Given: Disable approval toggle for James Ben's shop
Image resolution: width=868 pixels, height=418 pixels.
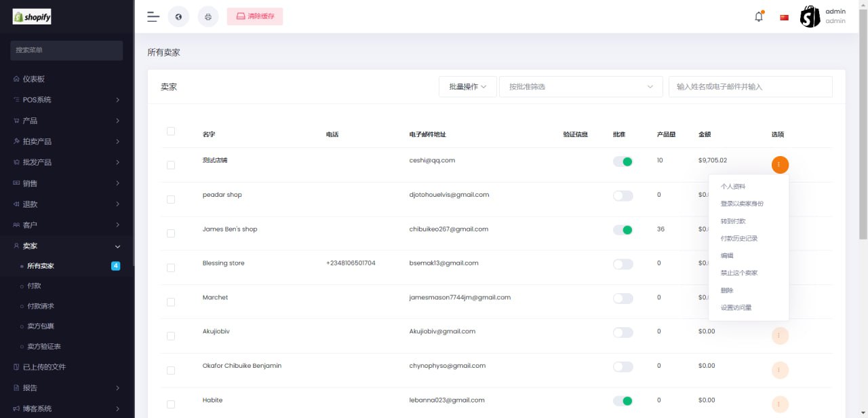Looking at the screenshot, I should [623, 230].
